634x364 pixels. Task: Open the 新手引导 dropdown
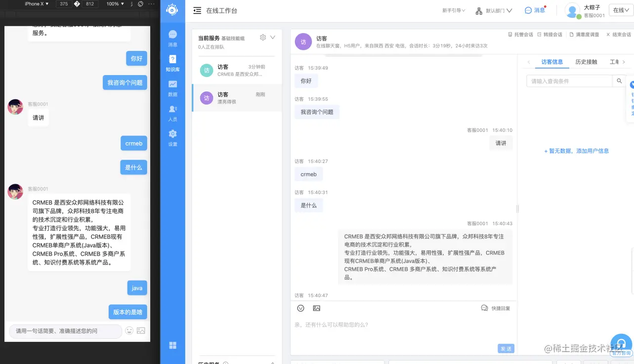click(x=454, y=10)
